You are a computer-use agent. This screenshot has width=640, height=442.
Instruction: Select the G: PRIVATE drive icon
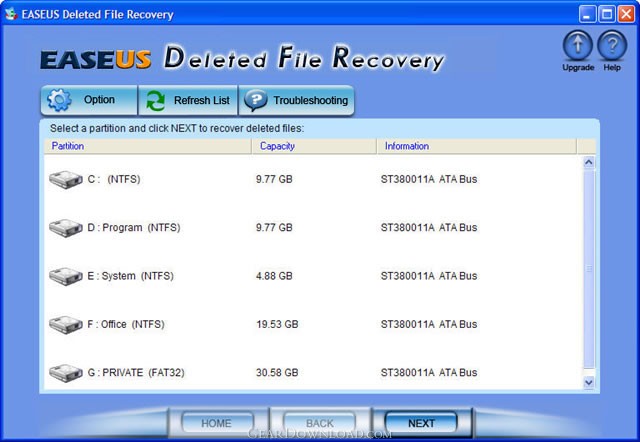coord(66,373)
